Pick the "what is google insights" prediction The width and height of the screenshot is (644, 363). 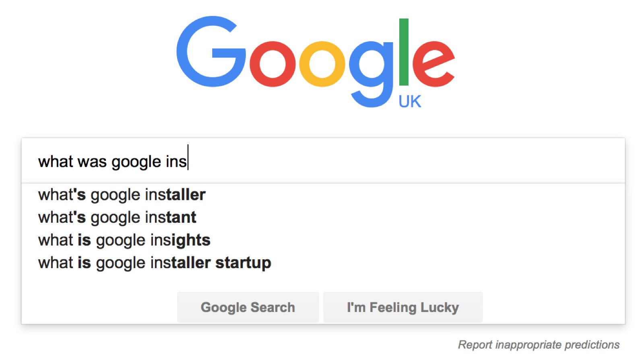pos(124,240)
